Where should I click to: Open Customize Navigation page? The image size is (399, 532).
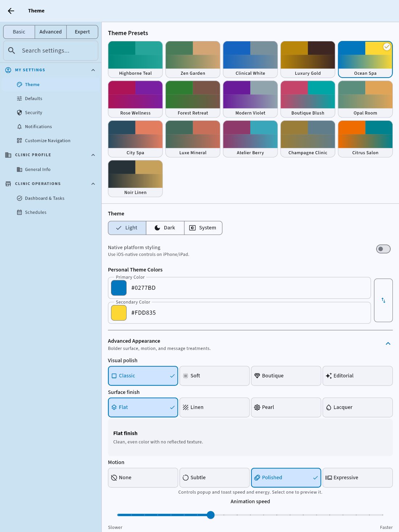pos(51,141)
